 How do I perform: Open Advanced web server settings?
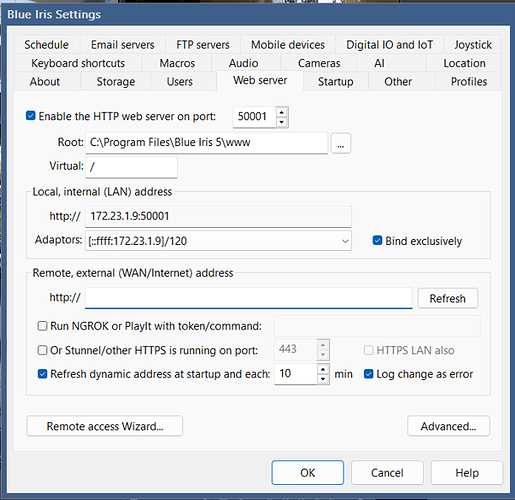(x=448, y=426)
